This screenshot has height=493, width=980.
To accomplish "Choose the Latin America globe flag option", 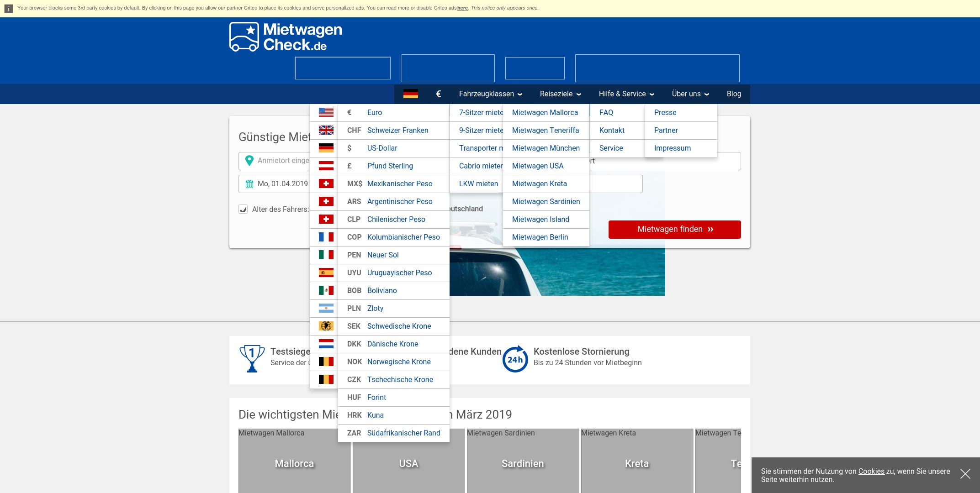I will coord(326,326).
